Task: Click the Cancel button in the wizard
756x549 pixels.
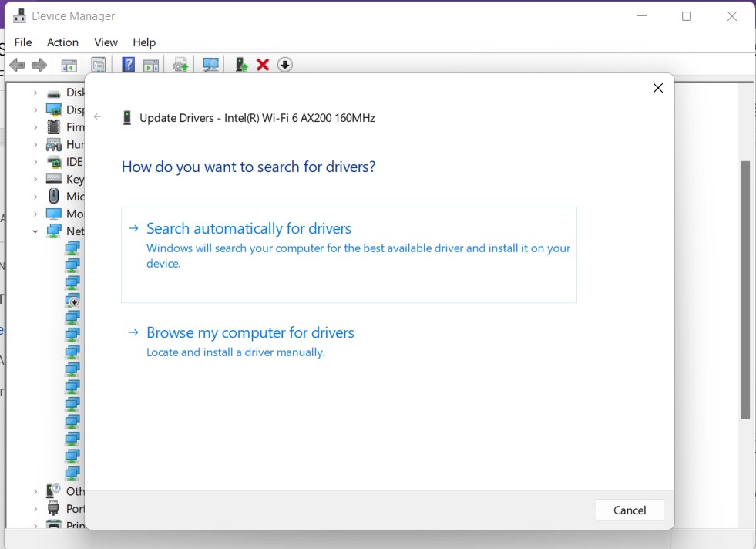Action: 630,510
